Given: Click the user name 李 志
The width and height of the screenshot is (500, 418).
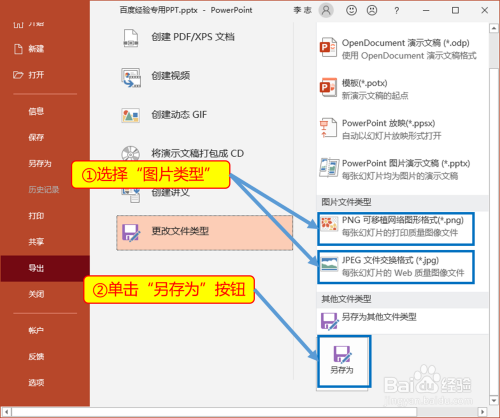Looking at the screenshot, I should 302,10.
